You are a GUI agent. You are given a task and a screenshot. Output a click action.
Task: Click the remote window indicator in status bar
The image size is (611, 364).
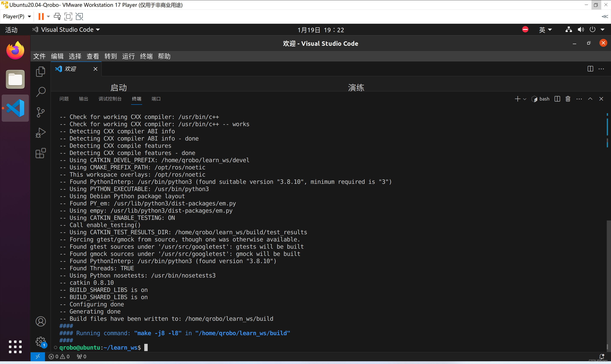[38, 357]
